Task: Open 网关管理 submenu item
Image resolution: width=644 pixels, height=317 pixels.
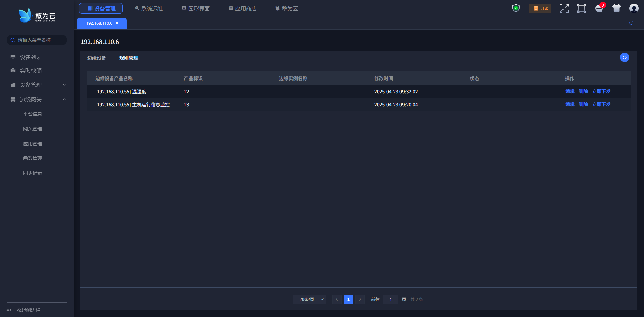Action: (x=33, y=129)
